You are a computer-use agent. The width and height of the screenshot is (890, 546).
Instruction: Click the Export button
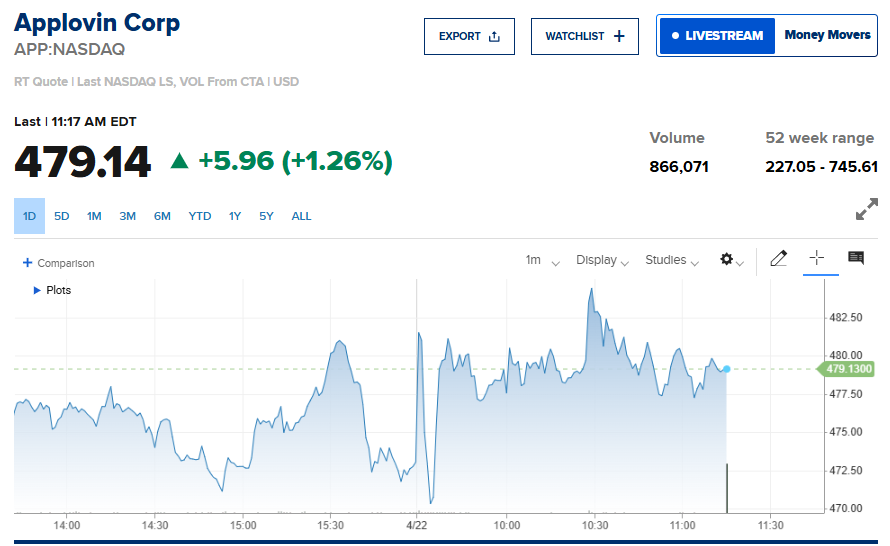[x=469, y=36]
